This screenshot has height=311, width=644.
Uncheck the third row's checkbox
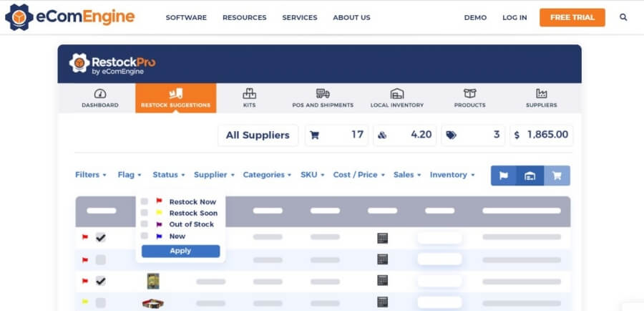[x=101, y=281]
